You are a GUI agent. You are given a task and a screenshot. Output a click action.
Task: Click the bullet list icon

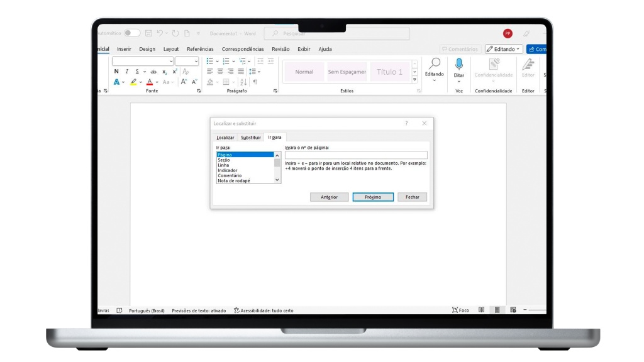tap(211, 61)
